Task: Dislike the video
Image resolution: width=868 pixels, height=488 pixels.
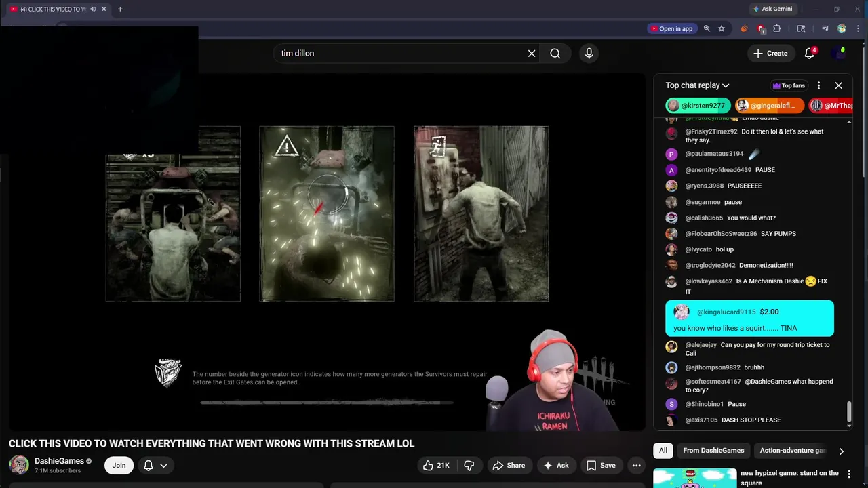Action: pos(469,466)
